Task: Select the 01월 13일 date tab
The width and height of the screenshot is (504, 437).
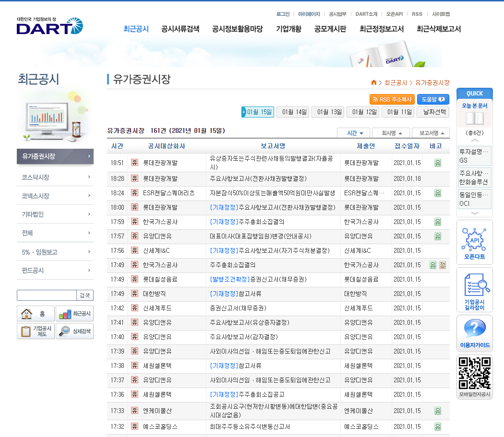Action: [x=328, y=112]
